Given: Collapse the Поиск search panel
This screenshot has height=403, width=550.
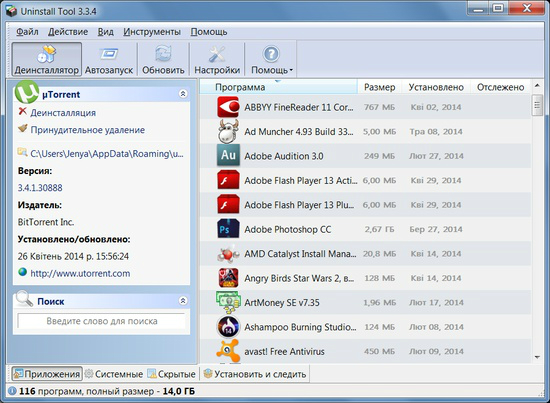Looking at the screenshot, I should click(x=183, y=301).
